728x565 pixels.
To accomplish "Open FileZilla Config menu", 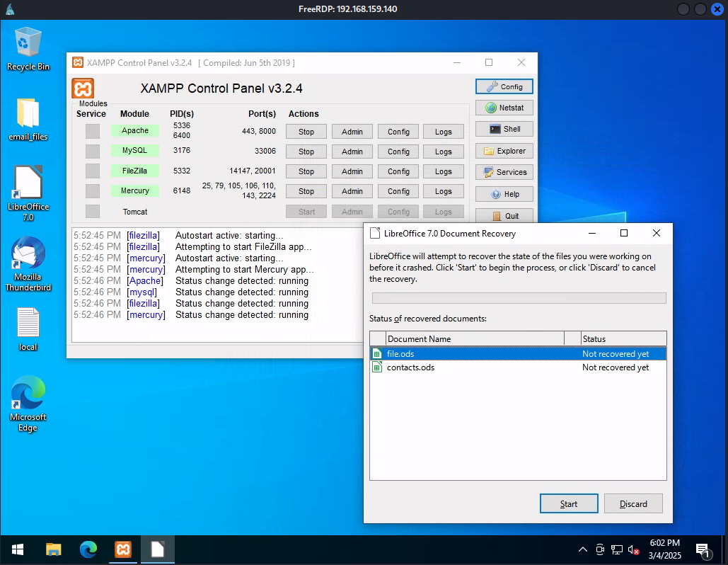I will [x=398, y=171].
